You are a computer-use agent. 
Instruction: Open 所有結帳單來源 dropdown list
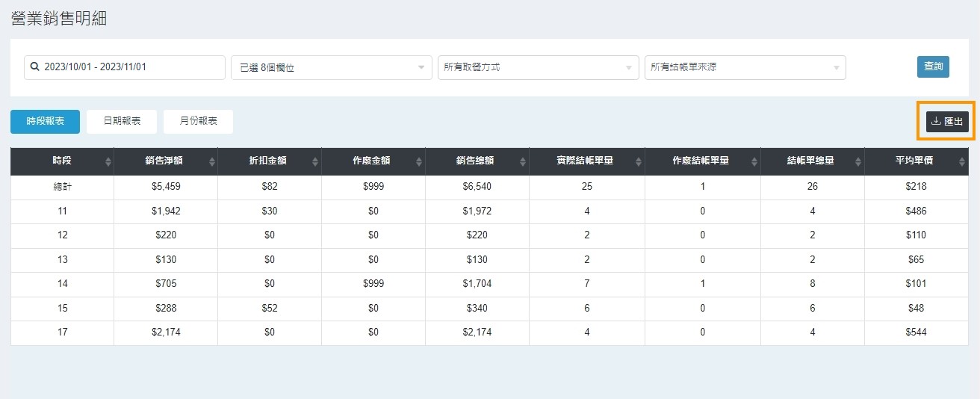click(745, 67)
